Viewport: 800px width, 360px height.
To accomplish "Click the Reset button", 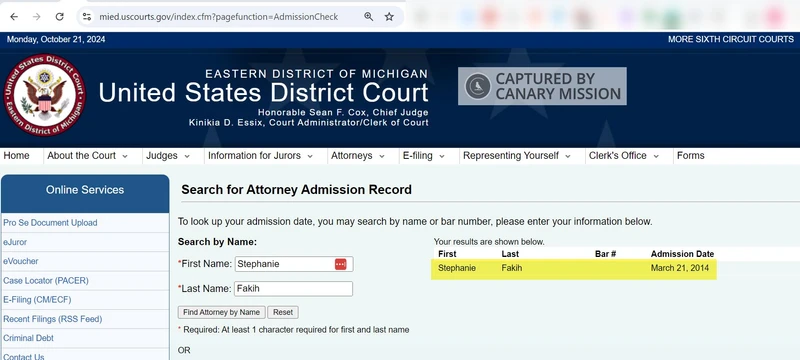I will point(283,312).
